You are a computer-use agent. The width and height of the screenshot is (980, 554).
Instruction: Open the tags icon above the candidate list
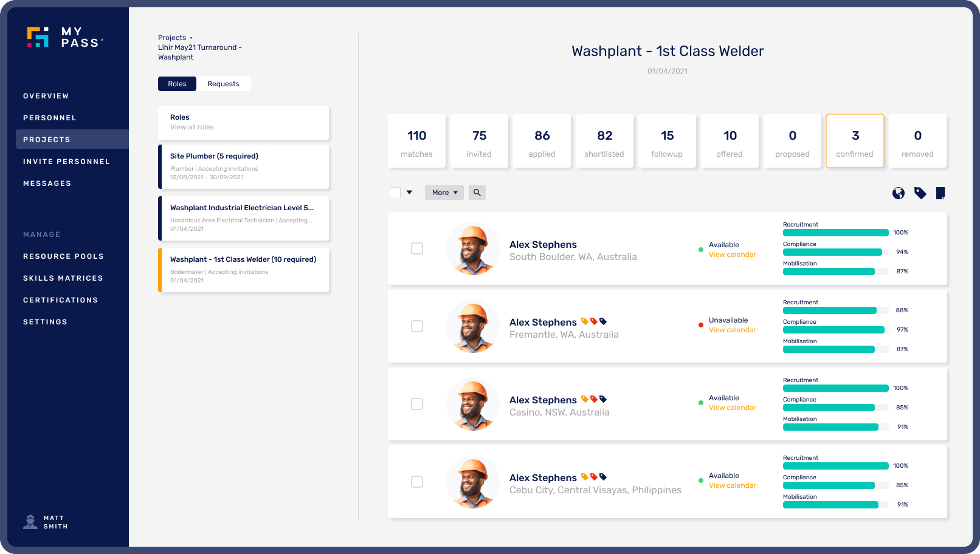920,193
